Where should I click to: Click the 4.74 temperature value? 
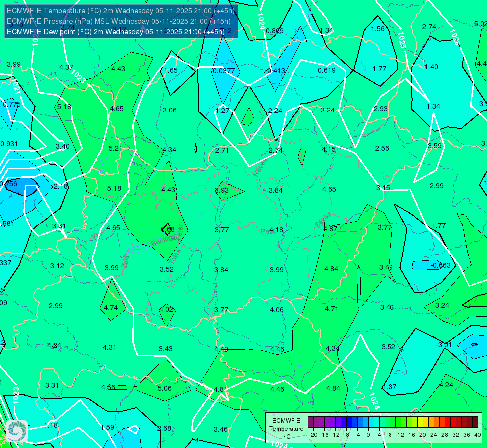[111, 308]
